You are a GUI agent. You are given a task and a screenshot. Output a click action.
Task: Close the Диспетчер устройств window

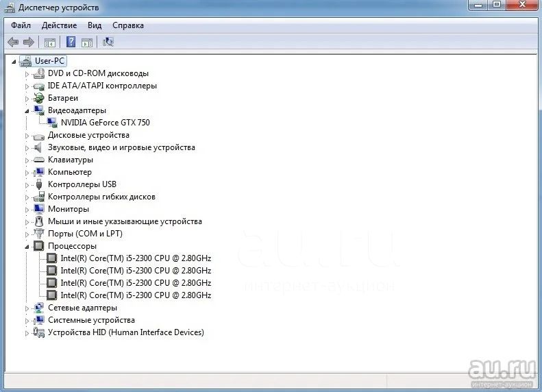coord(522,5)
